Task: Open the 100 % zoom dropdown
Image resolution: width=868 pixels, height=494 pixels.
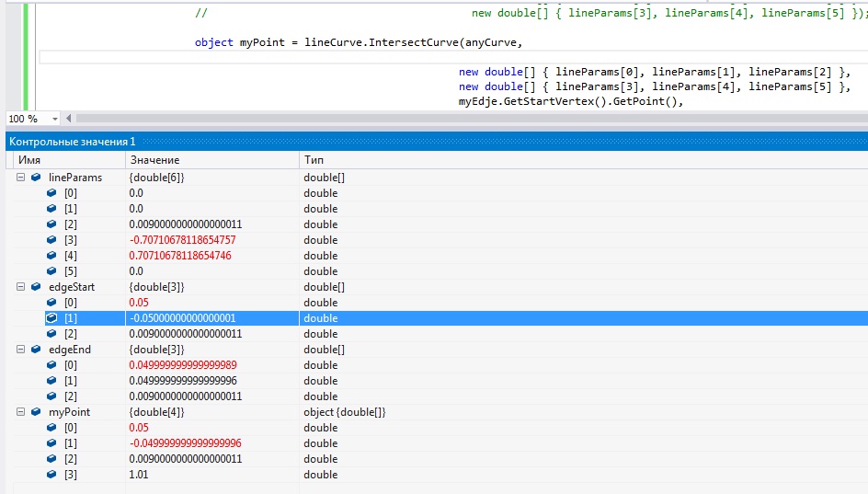Action: [54, 119]
